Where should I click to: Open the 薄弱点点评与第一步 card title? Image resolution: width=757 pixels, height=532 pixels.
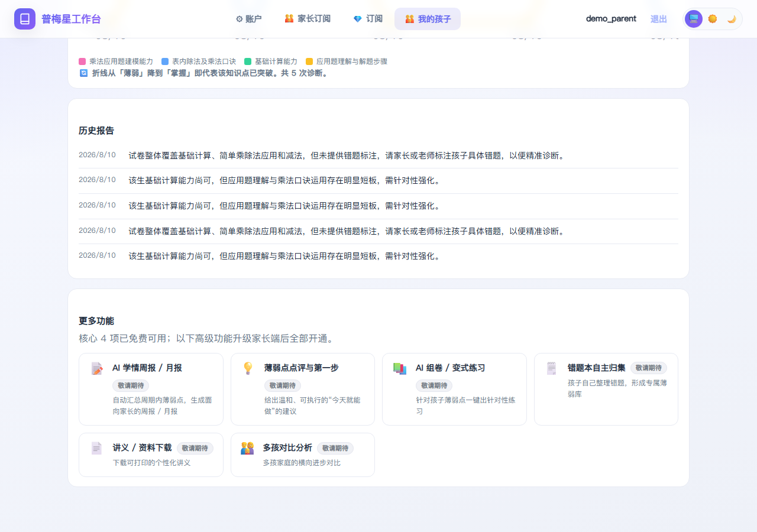tap(302, 368)
